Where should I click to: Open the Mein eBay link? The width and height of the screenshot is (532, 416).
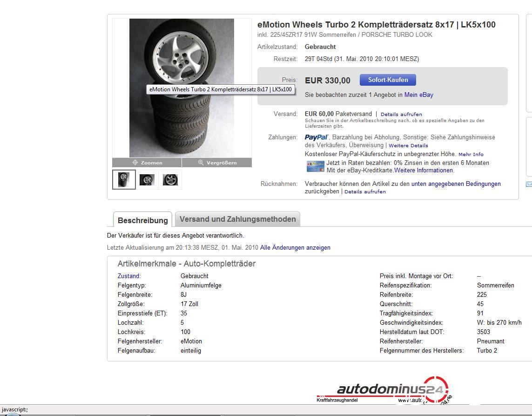419,95
